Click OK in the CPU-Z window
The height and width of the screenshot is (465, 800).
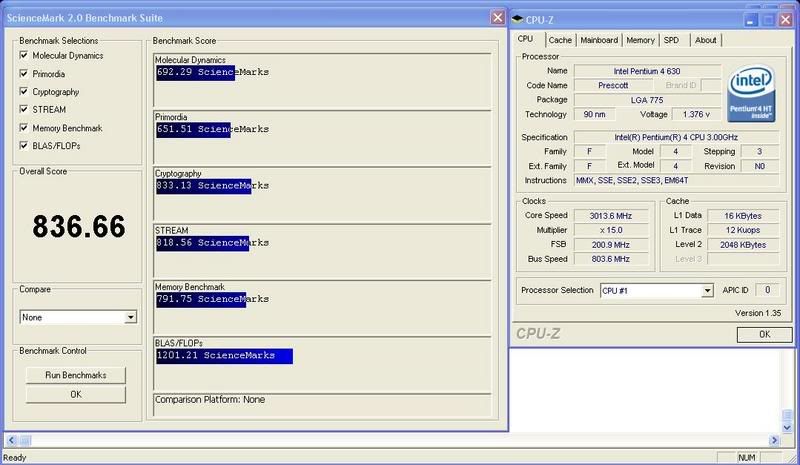pyautogui.click(x=763, y=334)
